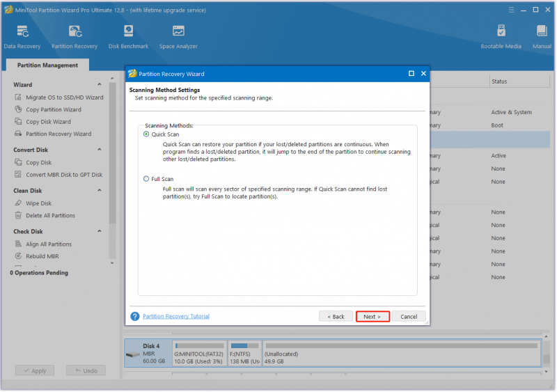
Task: Click Convert MBR Disk to GPT Disk icon
Action: 18,174
